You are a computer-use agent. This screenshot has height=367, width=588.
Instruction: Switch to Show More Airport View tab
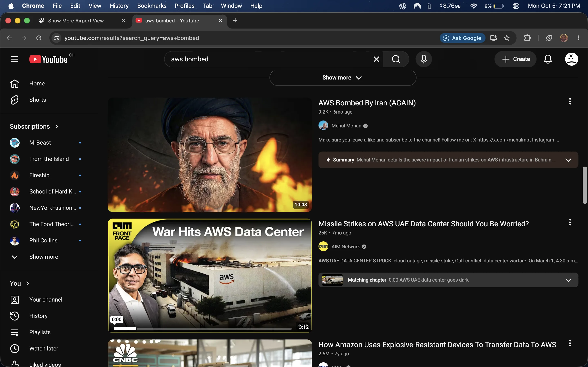76,21
